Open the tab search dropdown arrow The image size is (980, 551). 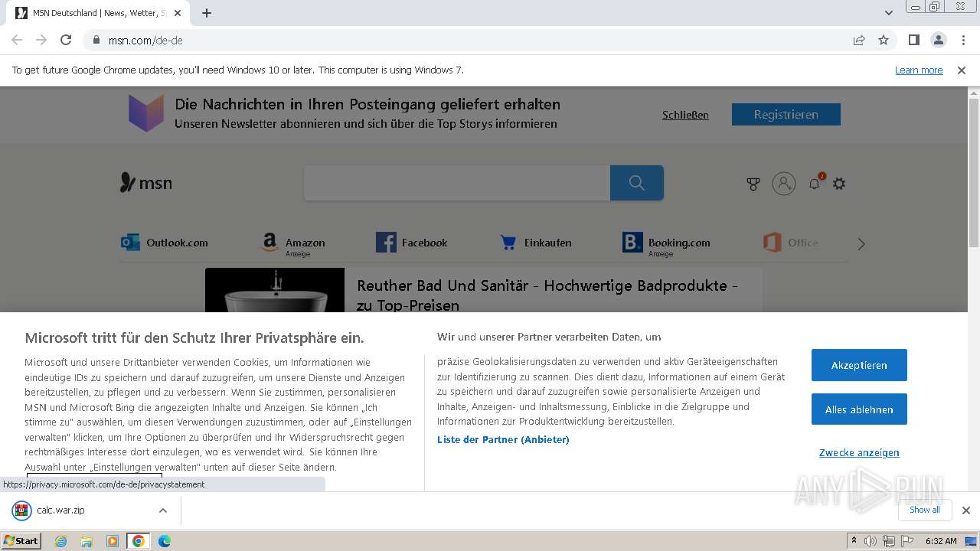(888, 13)
